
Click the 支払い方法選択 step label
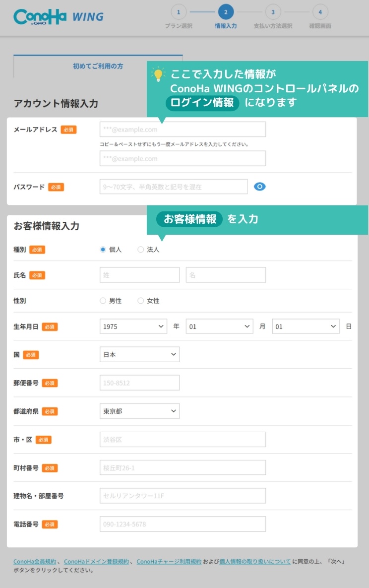(x=273, y=26)
